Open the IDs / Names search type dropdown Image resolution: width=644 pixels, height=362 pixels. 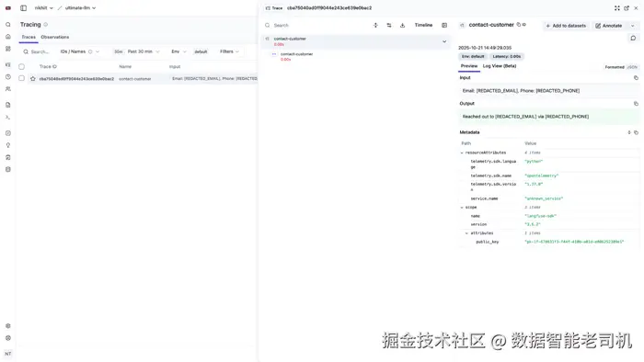coord(79,51)
